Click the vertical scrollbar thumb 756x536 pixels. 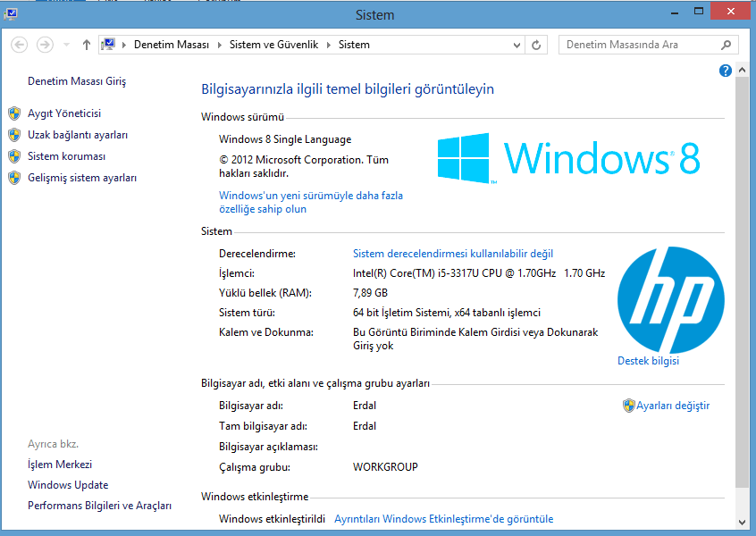pos(742,282)
